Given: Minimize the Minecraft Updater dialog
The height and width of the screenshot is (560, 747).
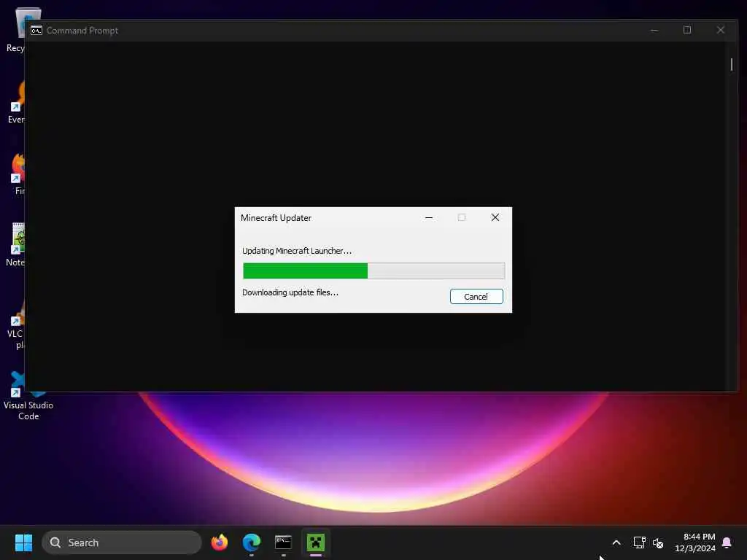Looking at the screenshot, I should (x=429, y=217).
